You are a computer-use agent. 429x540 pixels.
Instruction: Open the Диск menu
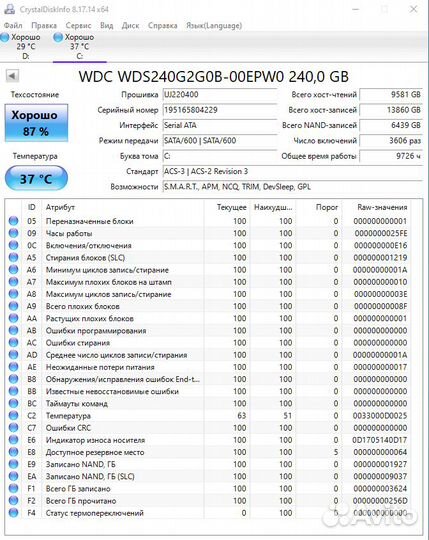tap(130, 25)
